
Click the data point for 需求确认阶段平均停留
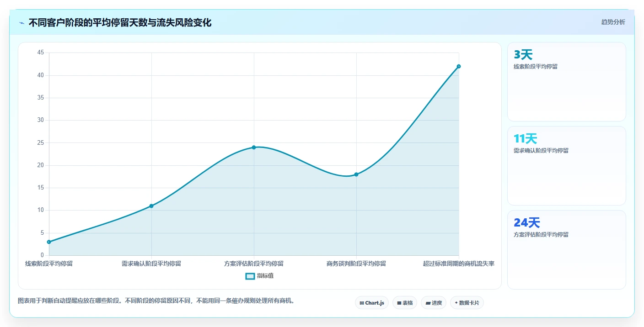tap(151, 206)
